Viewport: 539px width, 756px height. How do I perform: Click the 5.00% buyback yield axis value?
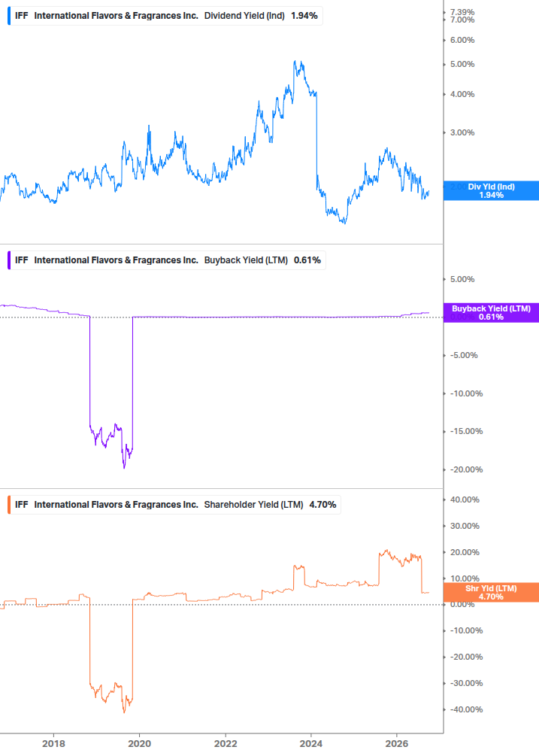pos(462,280)
